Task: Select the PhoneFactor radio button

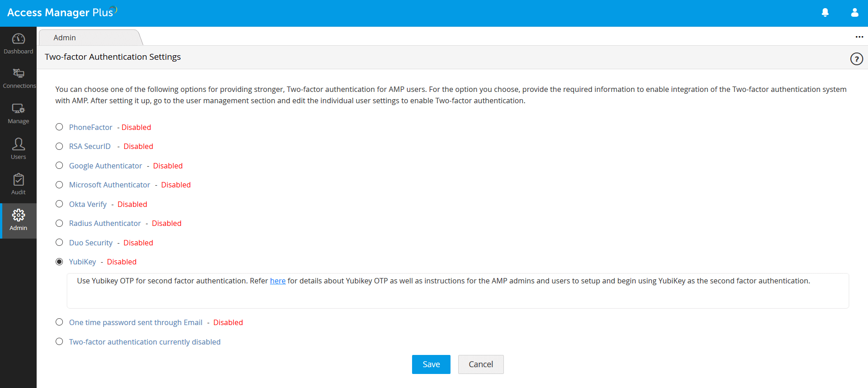Action: click(x=59, y=127)
